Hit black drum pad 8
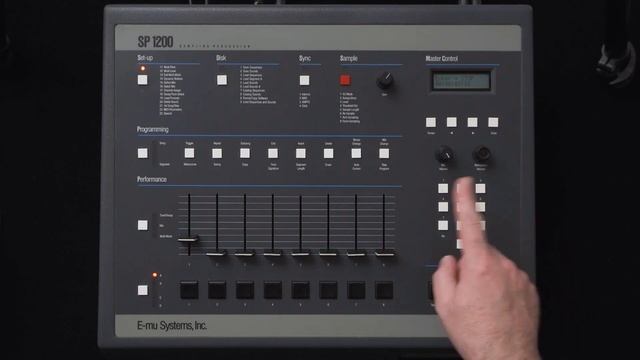The width and height of the screenshot is (640, 360). [x=384, y=290]
